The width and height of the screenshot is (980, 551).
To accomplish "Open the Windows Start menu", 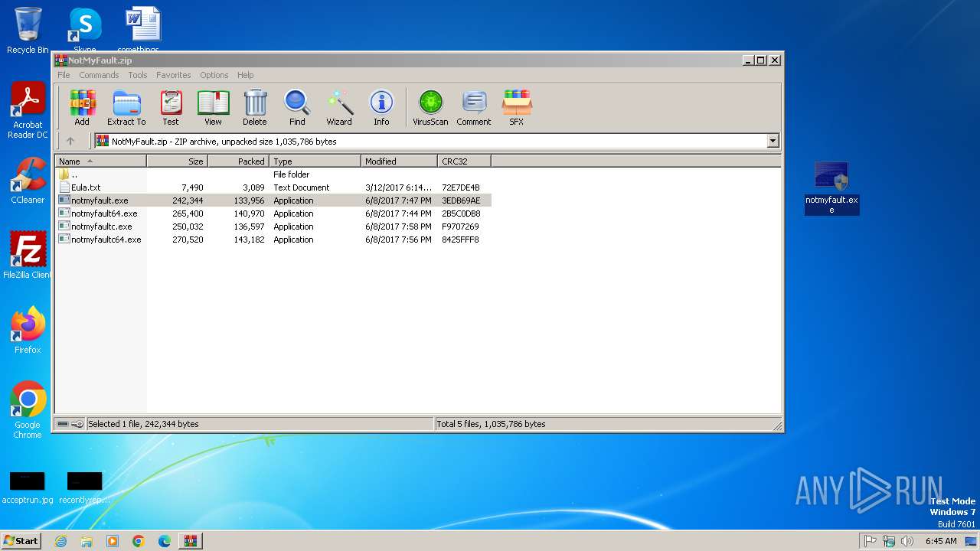I will (21, 540).
